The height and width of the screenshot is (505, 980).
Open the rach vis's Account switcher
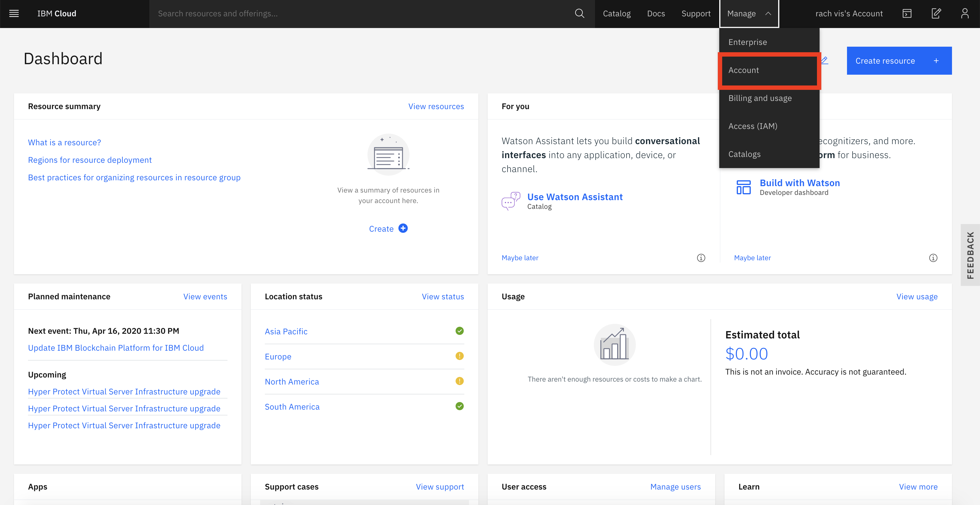[849, 14]
